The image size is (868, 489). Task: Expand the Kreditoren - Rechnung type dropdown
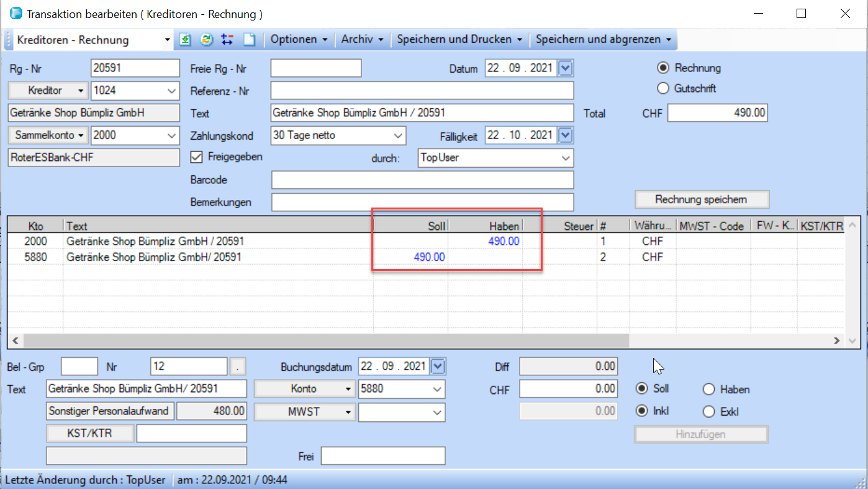coord(167,40)
